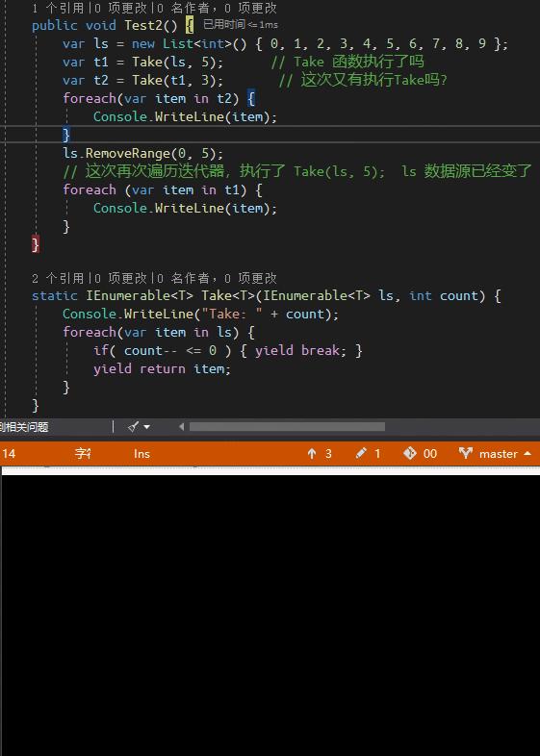Click the unpushed commits up-arrow indicator showing 3

point(320,454)
